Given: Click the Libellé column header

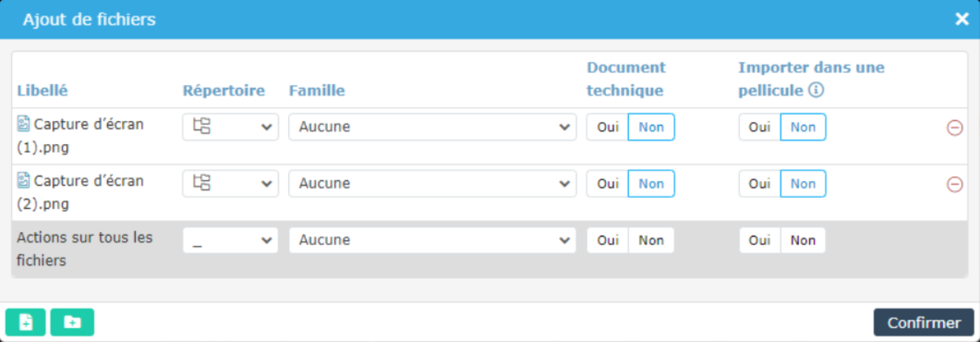Looking at the screenshot, I should coord(42,91).
